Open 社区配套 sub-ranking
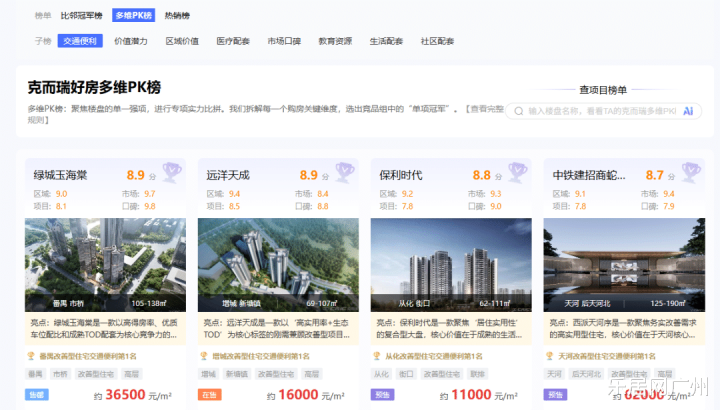 (437, 41)
